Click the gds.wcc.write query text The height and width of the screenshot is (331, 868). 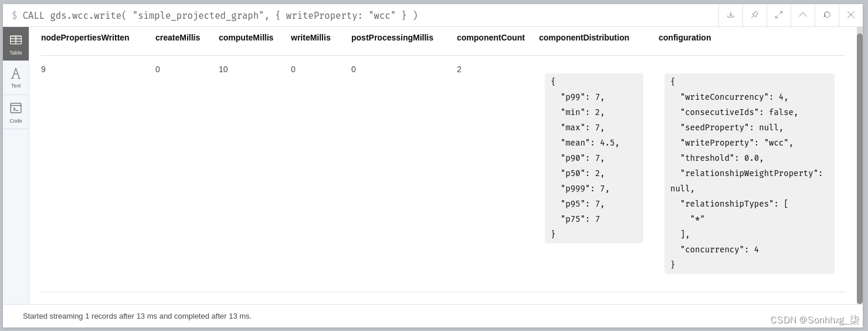tap(220, 15)
